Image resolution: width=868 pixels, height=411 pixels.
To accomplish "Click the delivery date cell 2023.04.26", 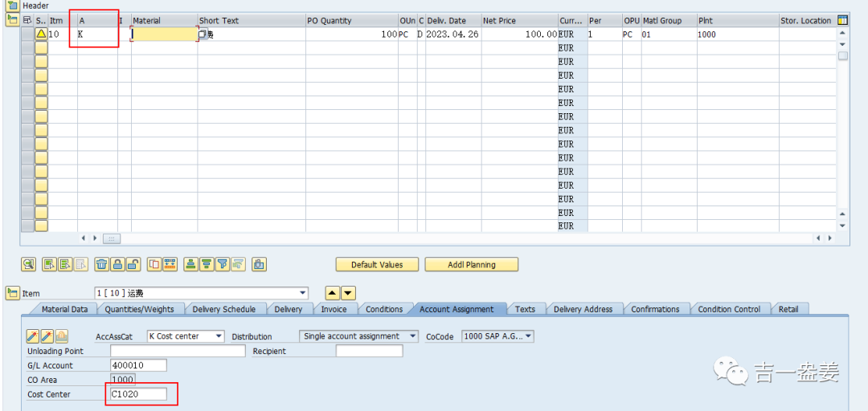I will (452, 35).
